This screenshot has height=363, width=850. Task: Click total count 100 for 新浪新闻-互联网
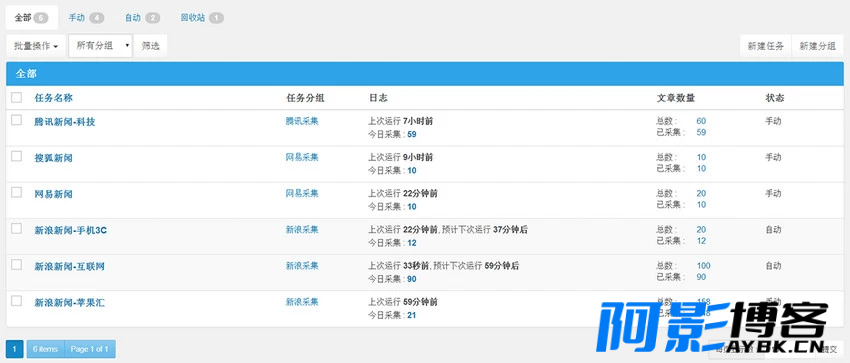pos(704,266)
